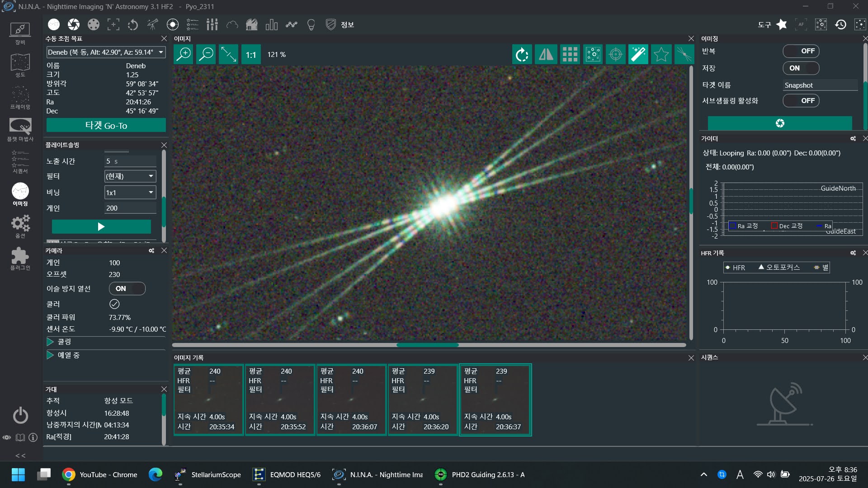Toggle the crosshair bullseye overlay icon

[615, 55]
